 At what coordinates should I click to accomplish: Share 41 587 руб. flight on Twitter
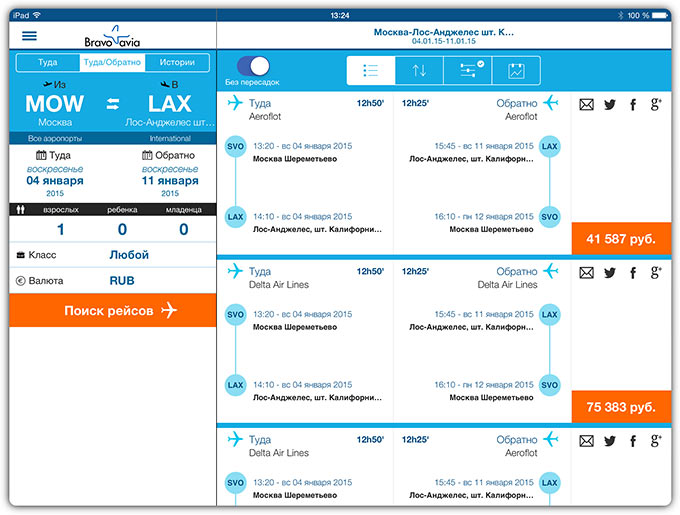[610, 104]
